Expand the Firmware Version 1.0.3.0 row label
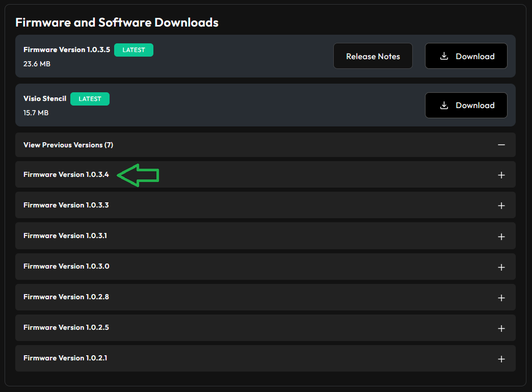 point(66,266)
